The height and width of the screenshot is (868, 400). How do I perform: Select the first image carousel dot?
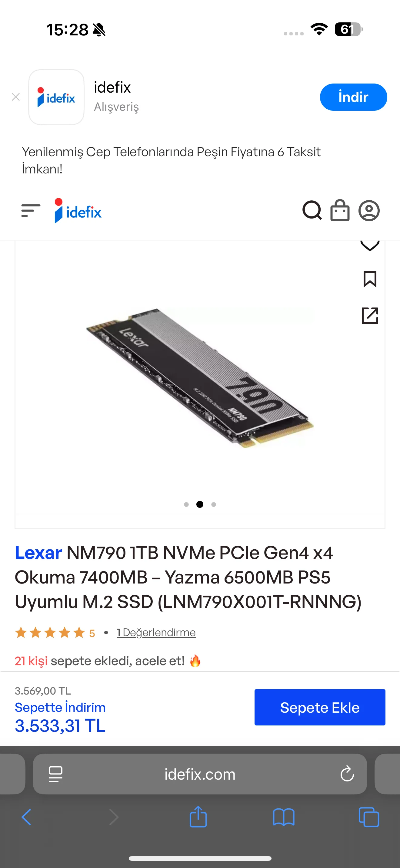coord(186,505)
